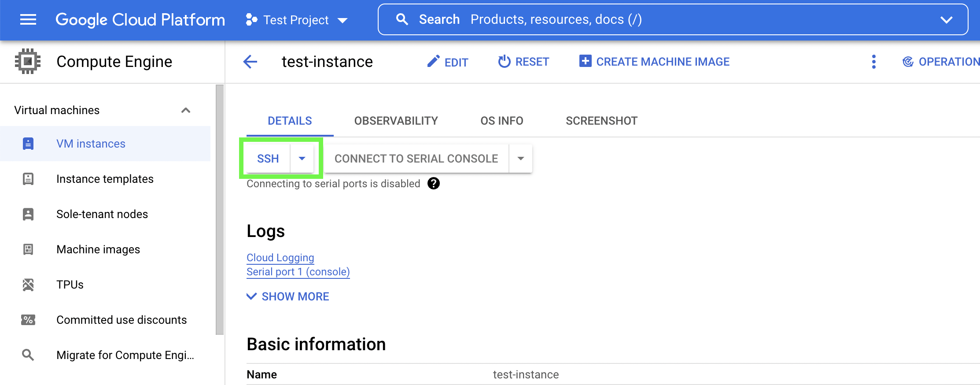Click the search magnifier icon

[402, 19]
